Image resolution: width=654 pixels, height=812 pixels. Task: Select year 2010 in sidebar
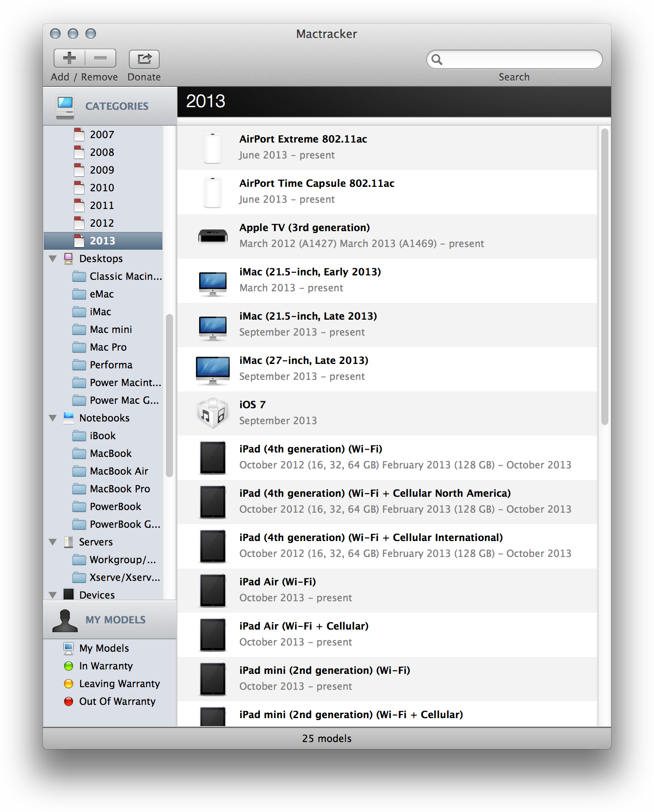tap(103, 188)
